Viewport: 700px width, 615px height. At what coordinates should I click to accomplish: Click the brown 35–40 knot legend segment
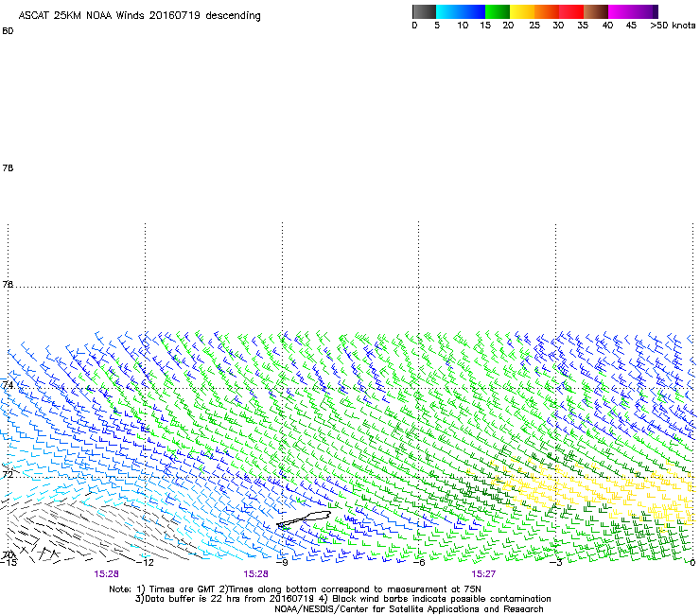(x=596, y=11)
